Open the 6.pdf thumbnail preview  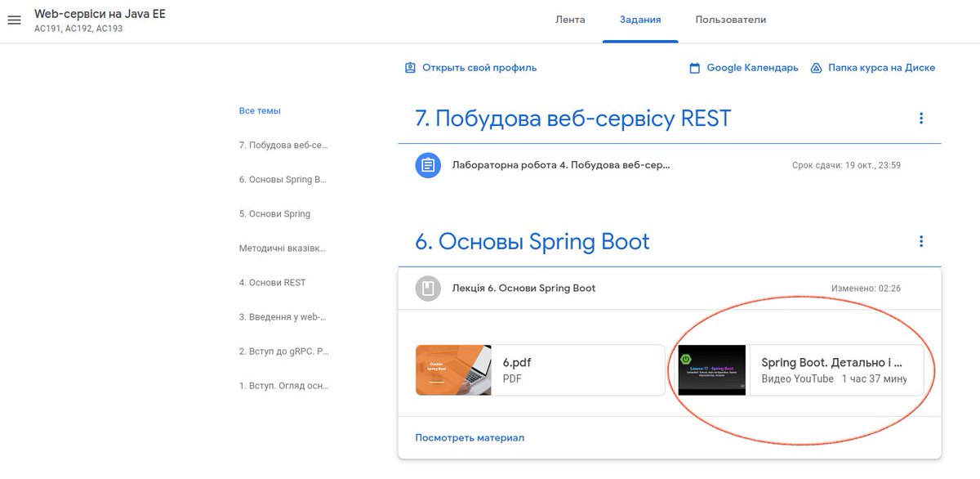pos(453,370)
